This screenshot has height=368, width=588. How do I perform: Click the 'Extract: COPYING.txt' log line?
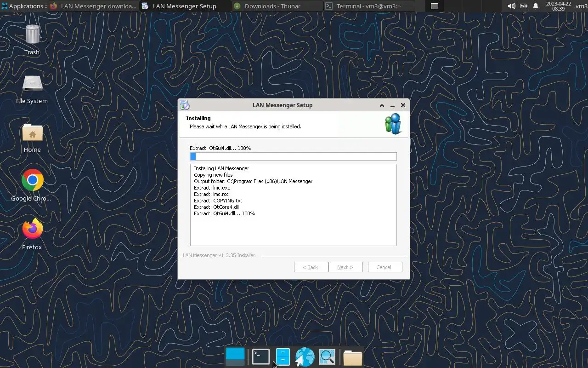pyautogui.click(x=218, y=201)
